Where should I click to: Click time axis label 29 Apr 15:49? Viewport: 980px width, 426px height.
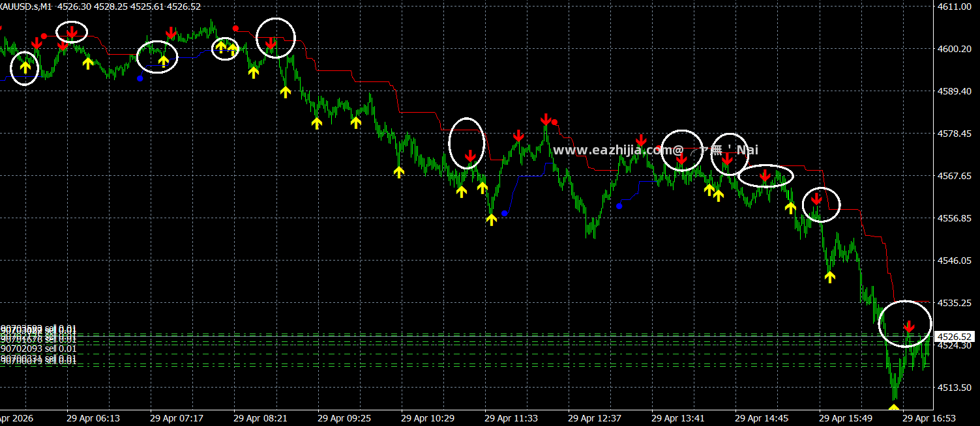tap(844, 418)
